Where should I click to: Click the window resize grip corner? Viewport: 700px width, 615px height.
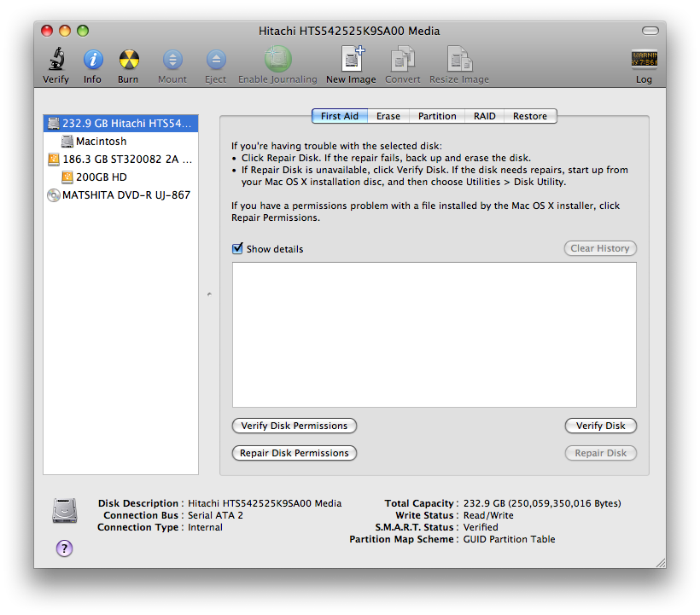tap(661, 563)
